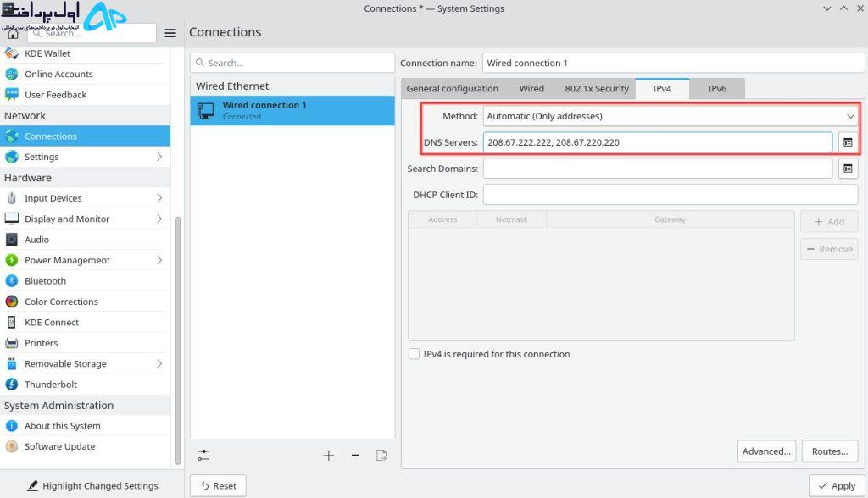Expand the Power Management arrow
The width and height of the screenshot is (868, 498).
pyautogui.click(x=159, y=260)
